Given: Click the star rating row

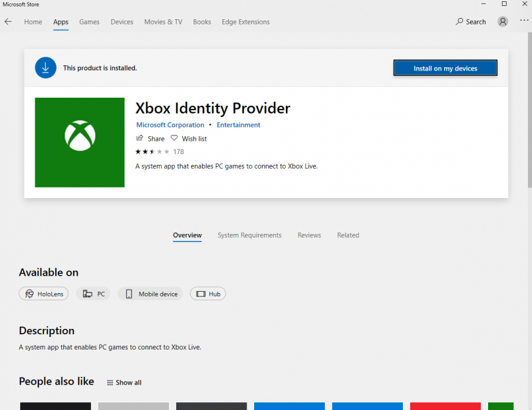Looking at the screenshot, I should pos(152,152).
